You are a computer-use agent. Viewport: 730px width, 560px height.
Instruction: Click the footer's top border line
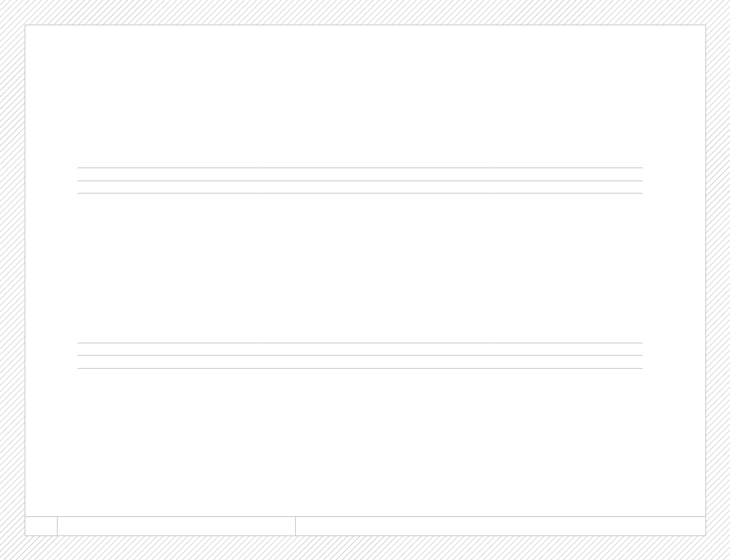point(365,516)
